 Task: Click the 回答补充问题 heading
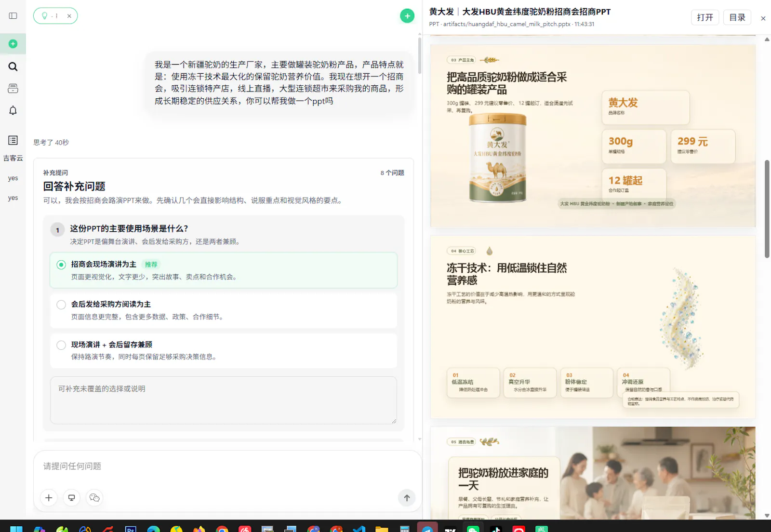[74, 186]
